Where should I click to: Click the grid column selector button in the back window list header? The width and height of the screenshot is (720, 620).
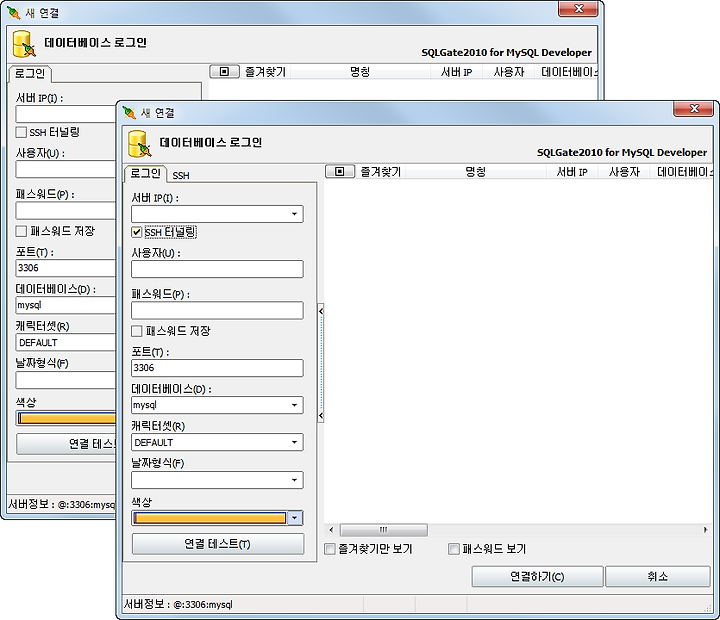coord(224,72)
